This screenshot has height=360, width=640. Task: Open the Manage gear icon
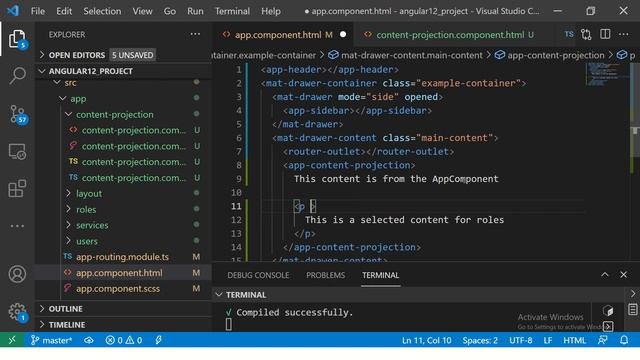tap(17, 312)
